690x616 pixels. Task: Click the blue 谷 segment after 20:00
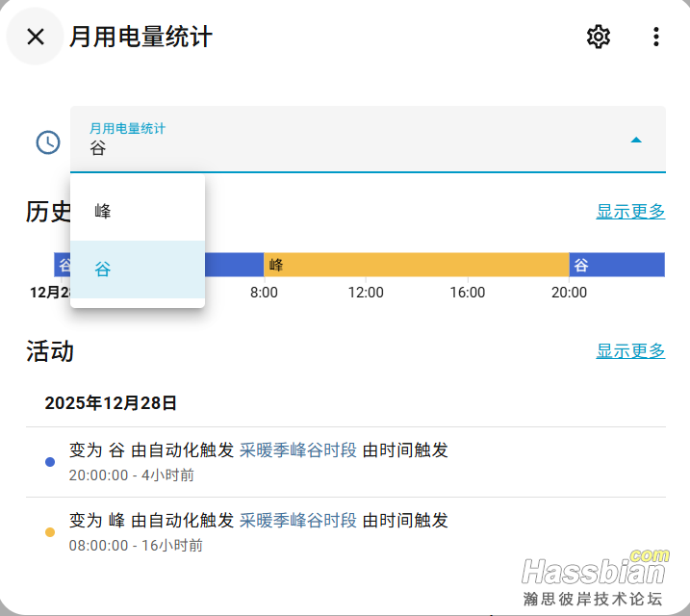[616, 265]
